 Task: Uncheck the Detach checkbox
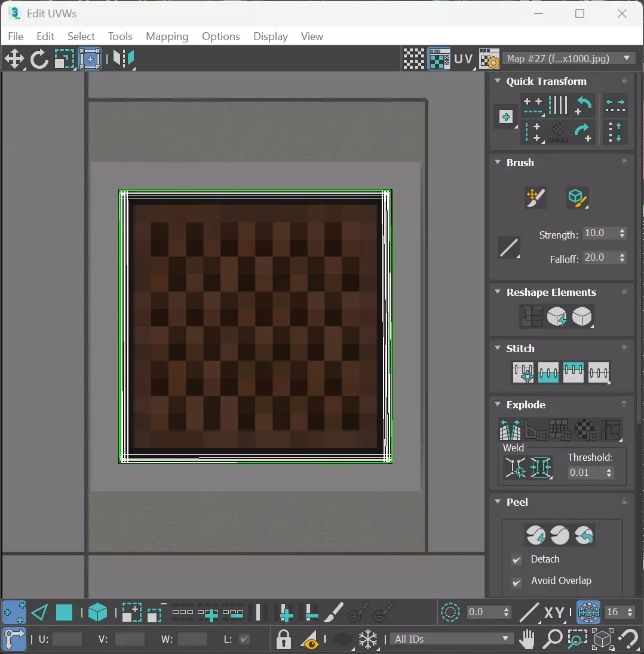point(516,560)
